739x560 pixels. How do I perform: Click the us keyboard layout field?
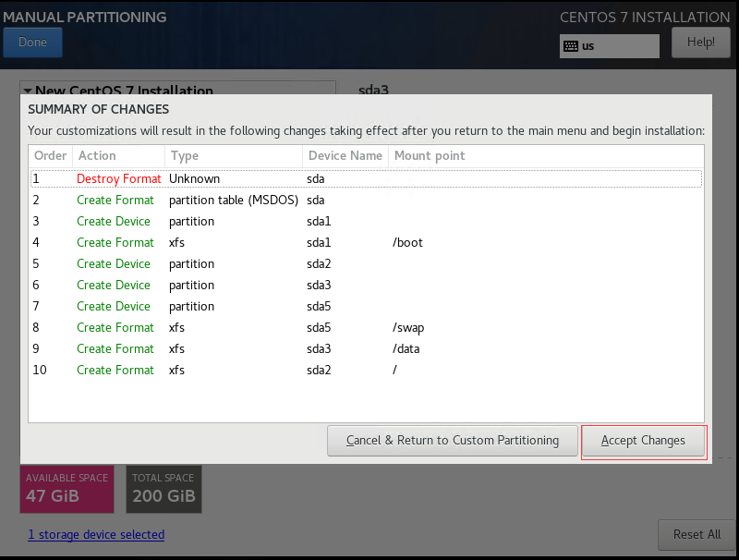pyautogui.click(x=610, y=46)
